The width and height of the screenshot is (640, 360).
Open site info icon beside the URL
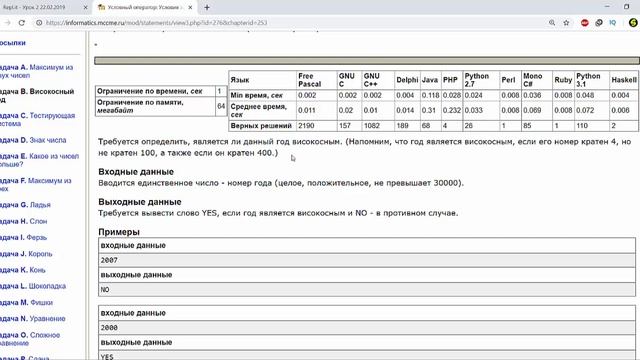[x=39, y=23]
